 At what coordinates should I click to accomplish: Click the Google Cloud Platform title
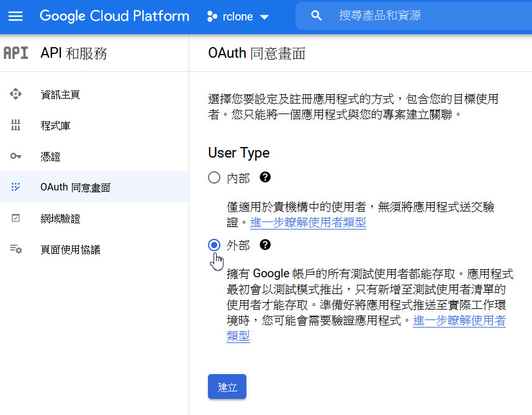pos(114,16)
